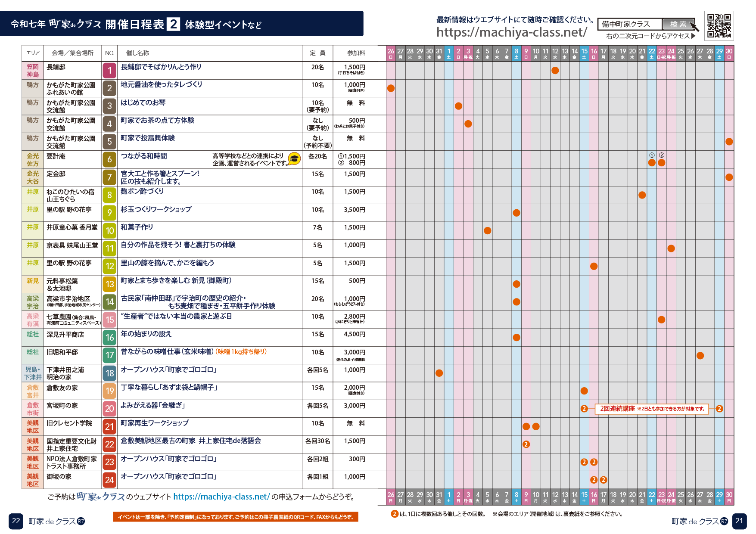Click the orange circled 2 legend icon at bottom

(394, 514)
